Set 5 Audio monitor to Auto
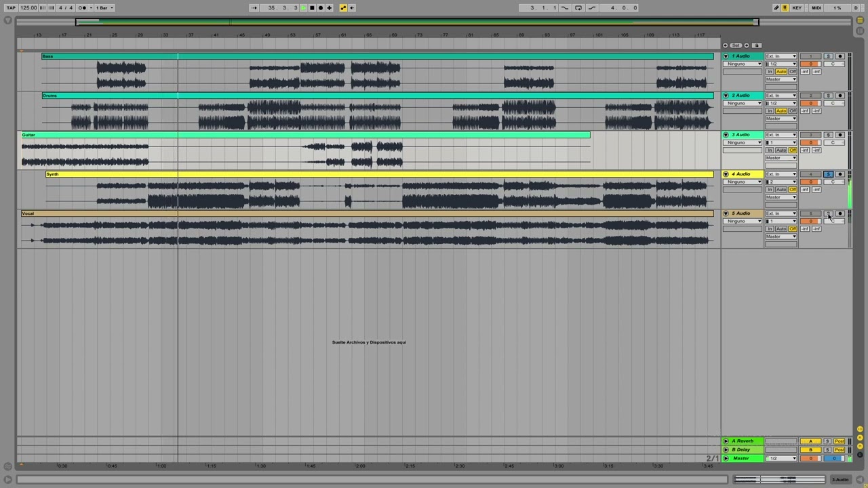Screen dimensions: 868x488 [781, 229]
